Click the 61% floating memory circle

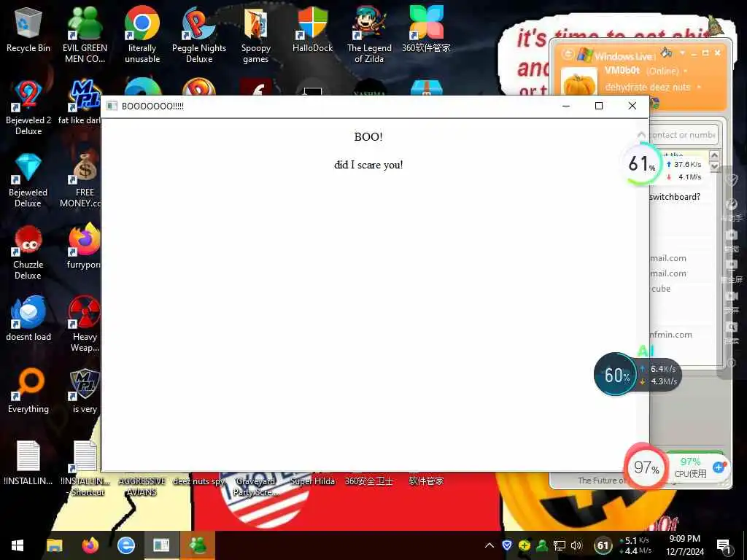(642, 164)
